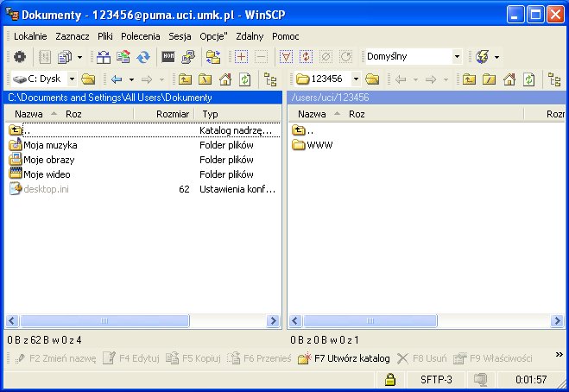
Task: Click the Select Files plus icon
Action: (x=241, y=57)
